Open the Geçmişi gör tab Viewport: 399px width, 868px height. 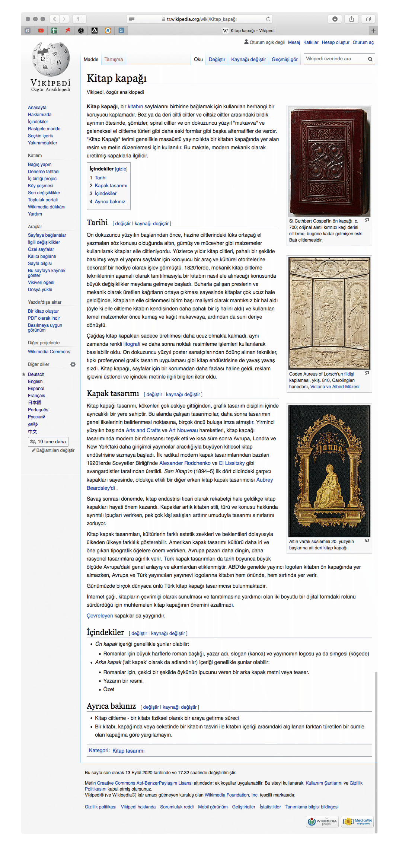284,60
